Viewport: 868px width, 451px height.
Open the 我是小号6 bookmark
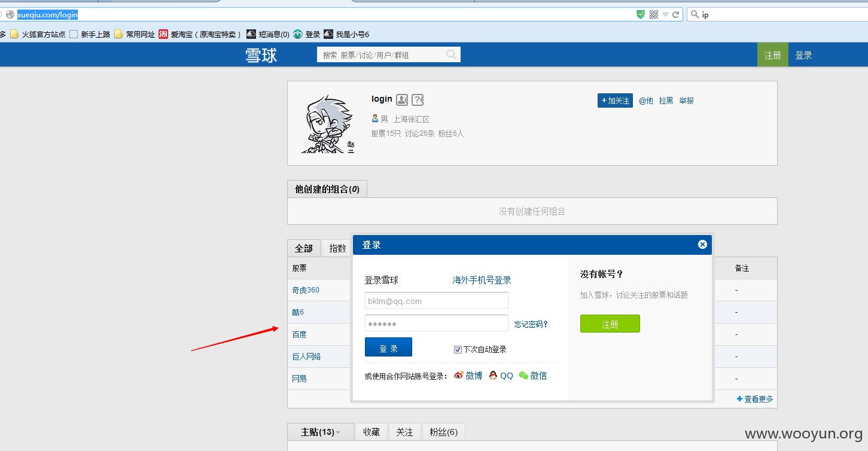pyautogui.click(x=346, y=34)
